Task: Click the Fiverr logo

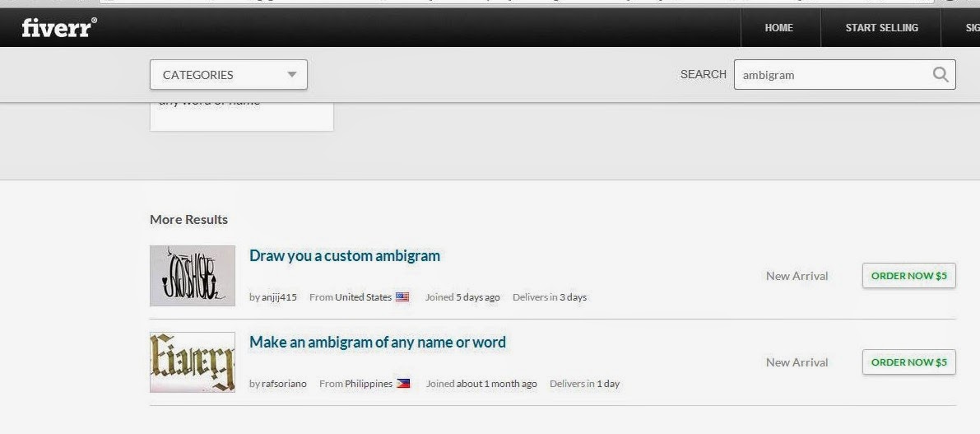Action: [x=59, y=27]
